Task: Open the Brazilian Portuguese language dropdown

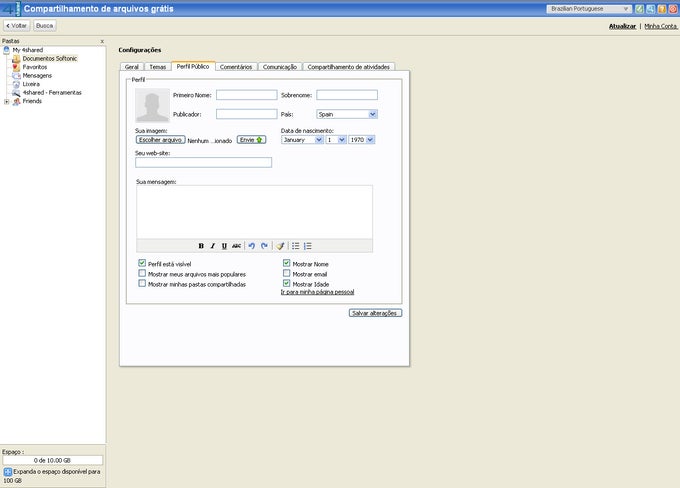Action: pos(588,9)
